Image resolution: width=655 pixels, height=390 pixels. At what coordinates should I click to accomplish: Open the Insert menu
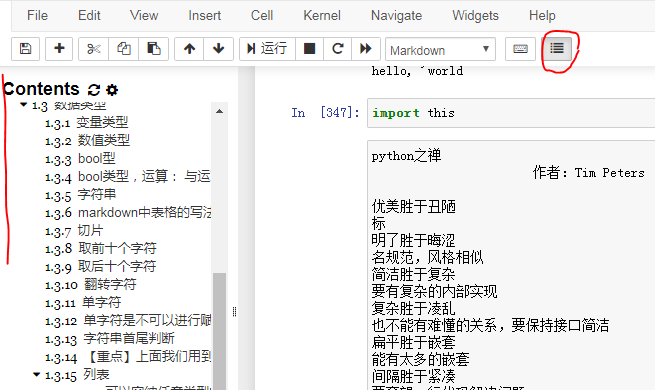tap(204, 15)
